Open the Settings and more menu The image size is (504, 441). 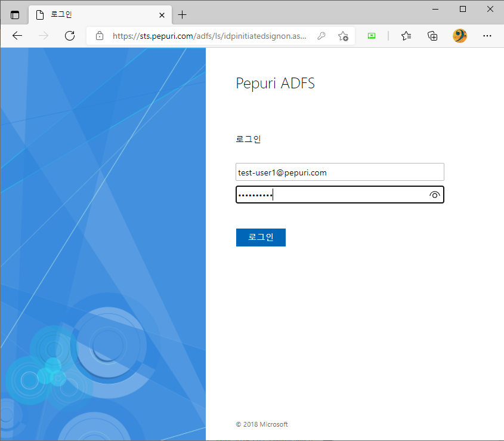pyautogui.click(x=487, y=36)
